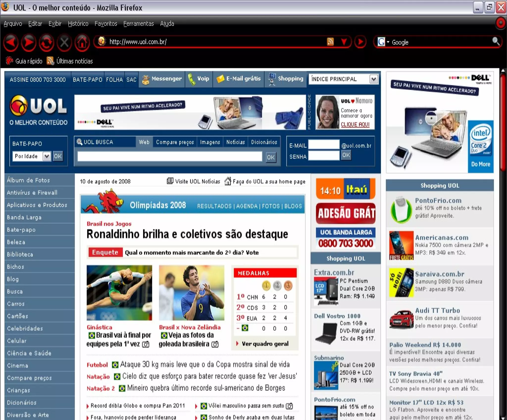Select the Imagens search tab

(x=210, y=142)
